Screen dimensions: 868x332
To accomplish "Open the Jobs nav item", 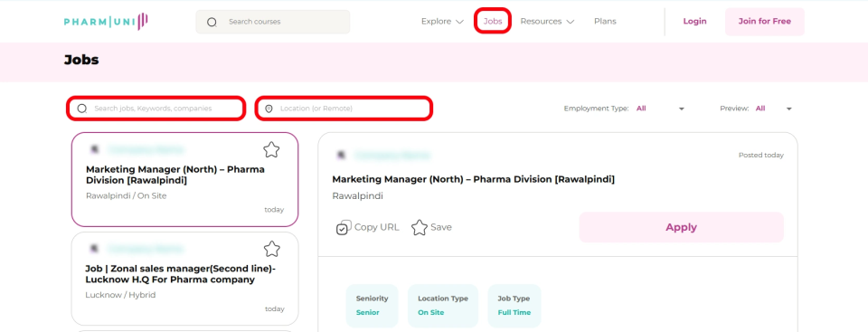I will click(493, 22).
